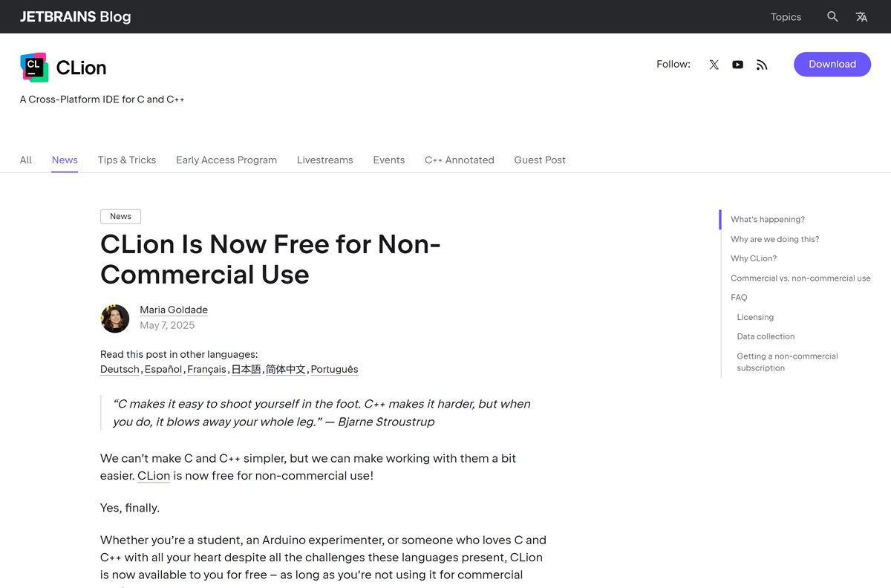Click the May 7, 2025 date
The image size is (891, 588).
point(167,325)
